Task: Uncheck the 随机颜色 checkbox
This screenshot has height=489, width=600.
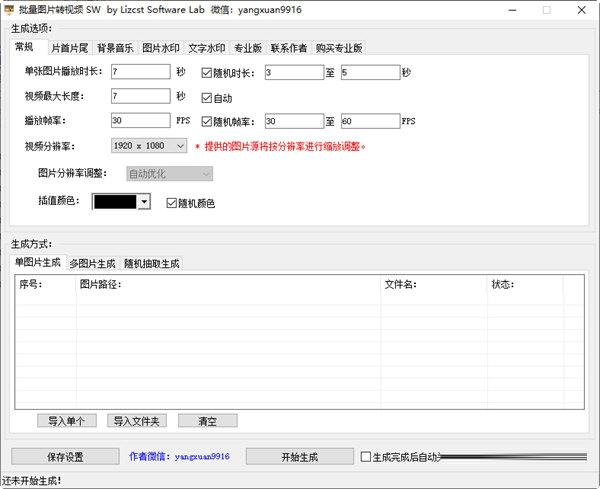Action: [172, 203]
